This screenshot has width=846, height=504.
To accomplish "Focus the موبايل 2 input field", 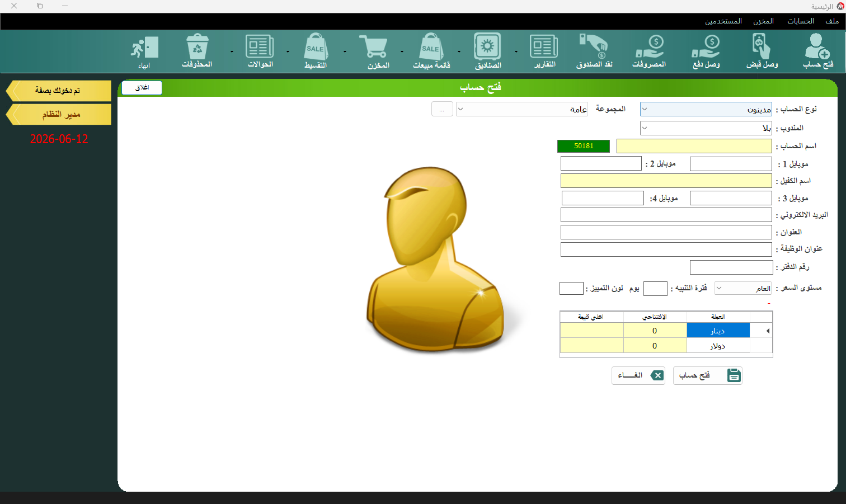I will coord(601,163).
